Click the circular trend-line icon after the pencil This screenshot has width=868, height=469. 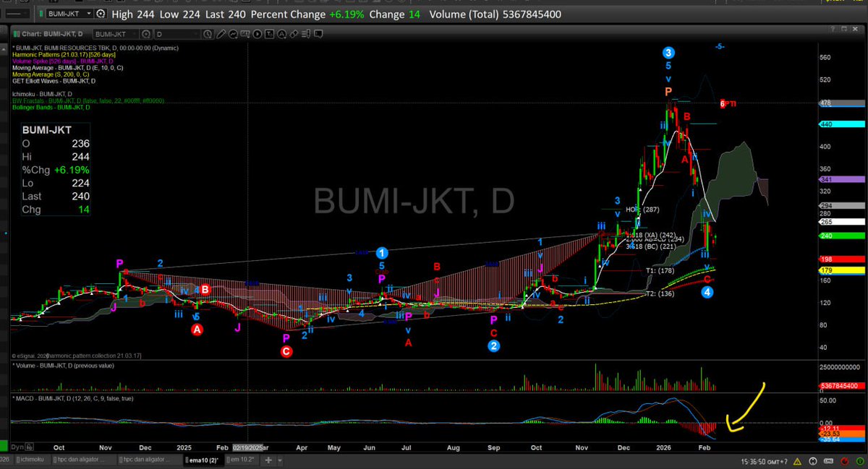pos(233,34)
